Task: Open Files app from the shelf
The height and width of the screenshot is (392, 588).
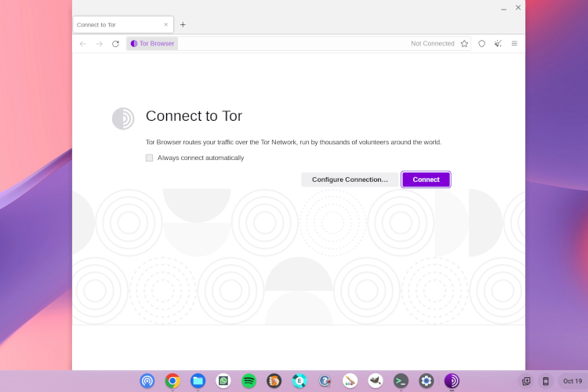Action: 198,381
